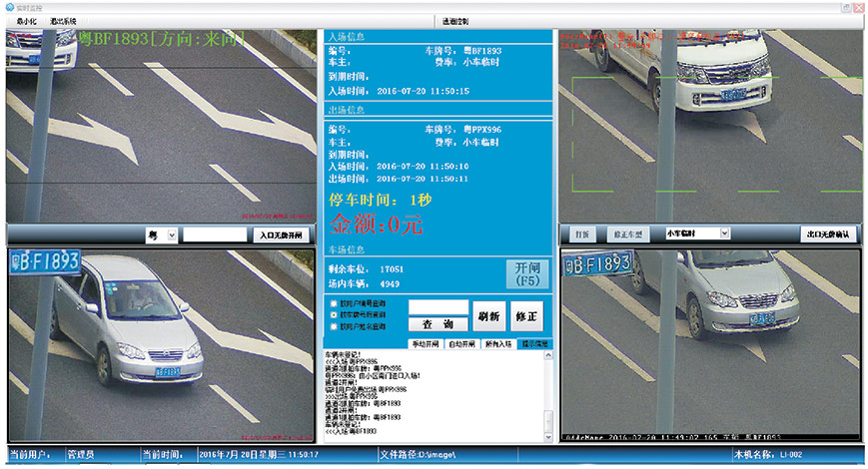Image resolution: width=868 pixels, height=469 pixels.
Task: Click the 文件路径 D:\image\ status entry
Action: pyautogui.click(x=418, y=455)
